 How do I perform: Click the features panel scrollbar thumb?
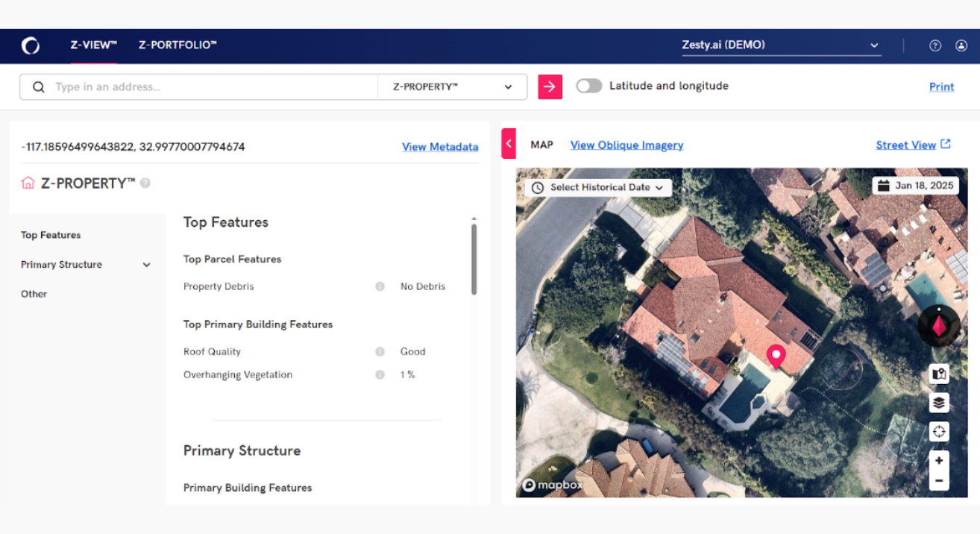click(x=474, y=259)
